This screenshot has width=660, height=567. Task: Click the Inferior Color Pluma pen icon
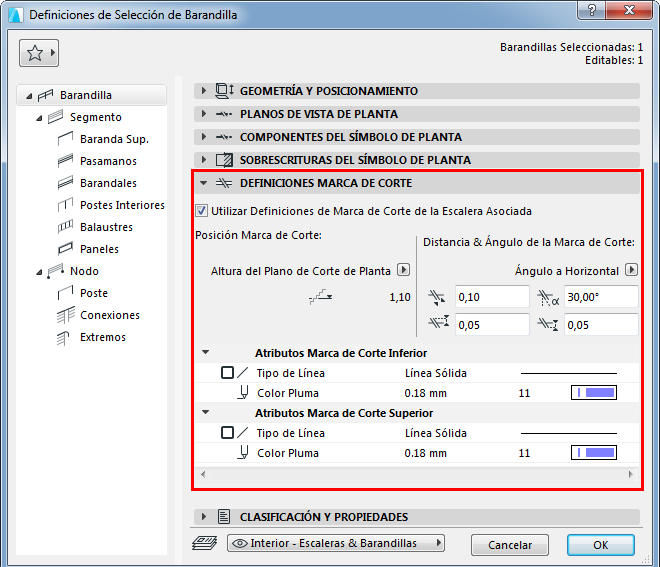[x=243, y=392]
